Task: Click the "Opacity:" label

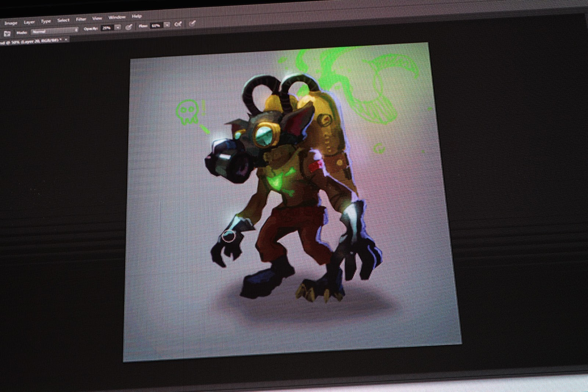Action: point(91,29)
